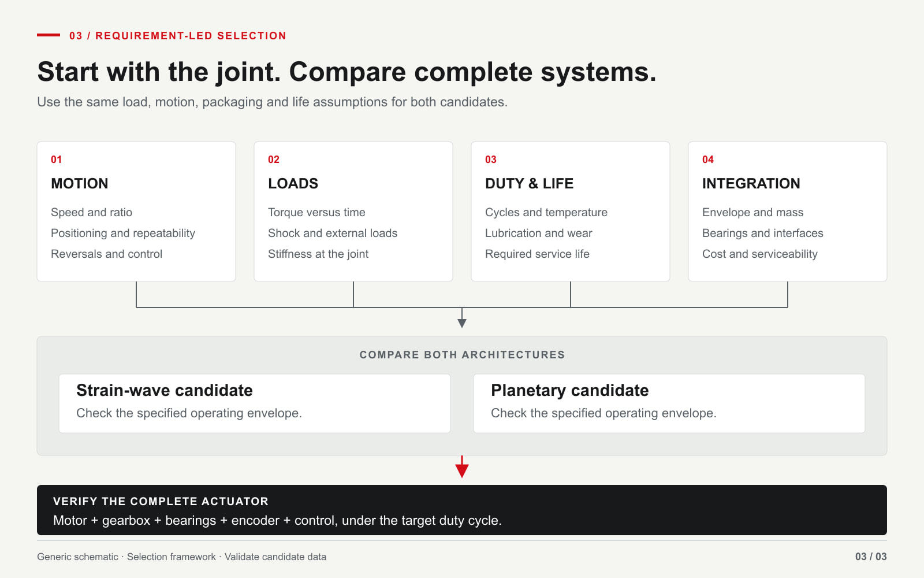Click envelope check text under Planetary candidate
Screen dimensions: 924x578
[603, 413]
